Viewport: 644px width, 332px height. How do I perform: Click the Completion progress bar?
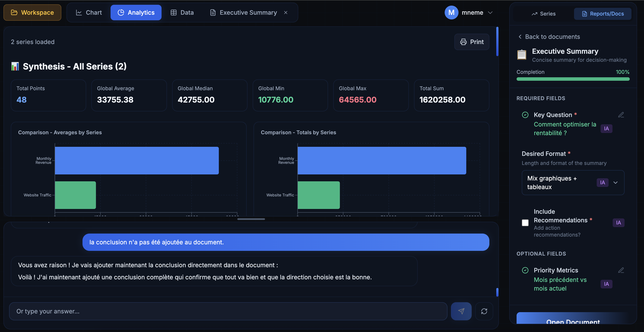click(x=573, y=79)
